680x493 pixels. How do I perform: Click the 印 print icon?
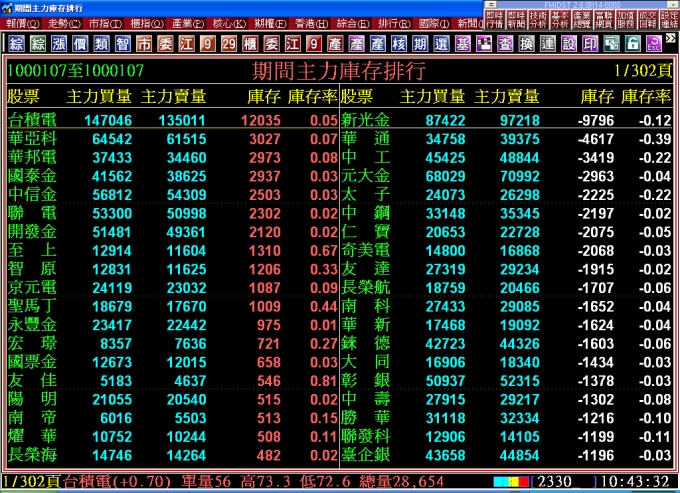point(590,44)
